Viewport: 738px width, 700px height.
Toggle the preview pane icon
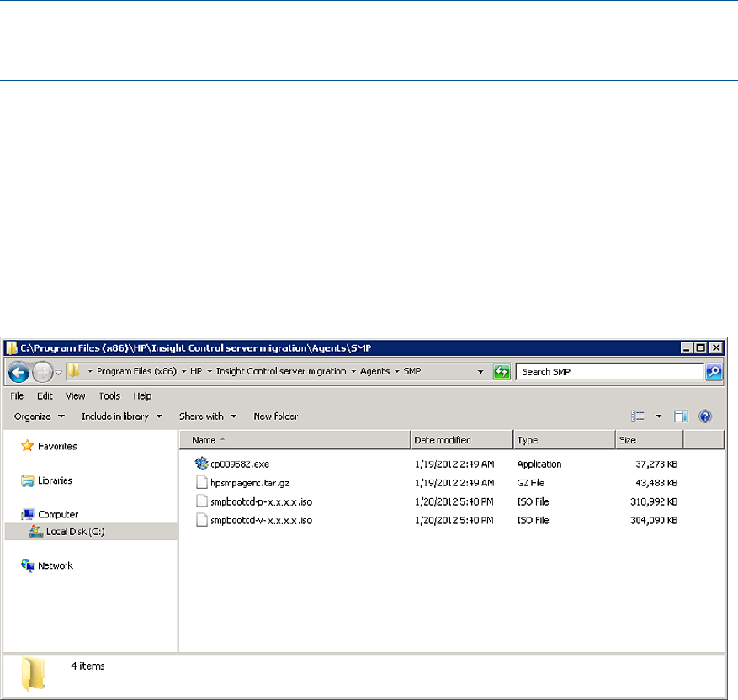(681, 416)
